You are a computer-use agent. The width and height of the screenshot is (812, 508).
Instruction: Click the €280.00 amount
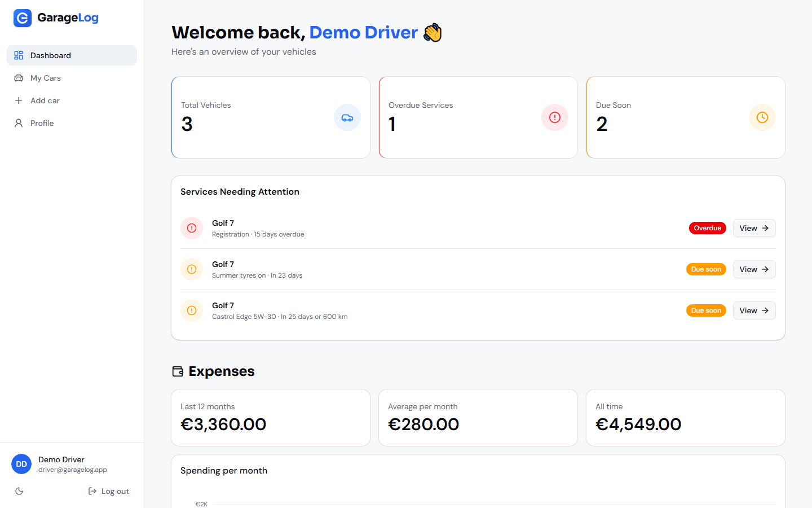[423, 424]
